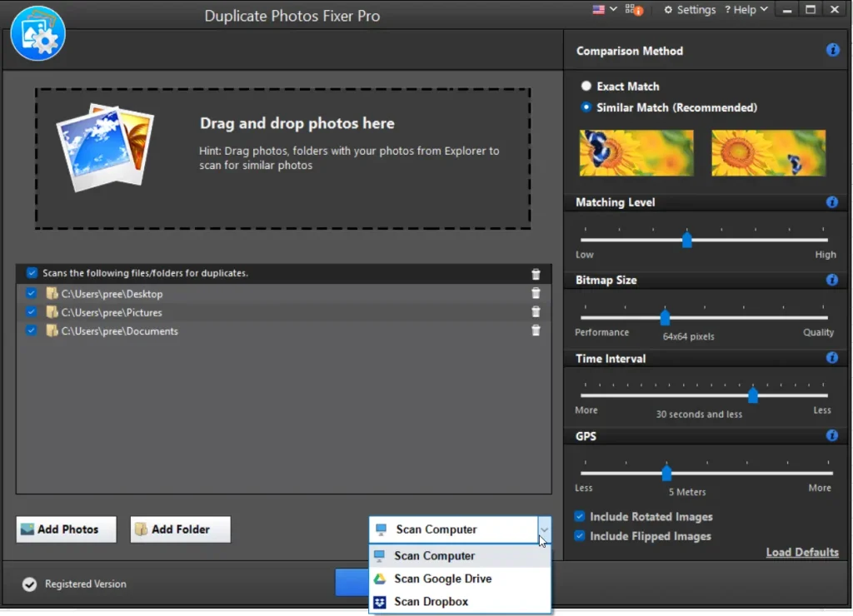
Task: Select the Exact Match radio button
Action: 586,86
